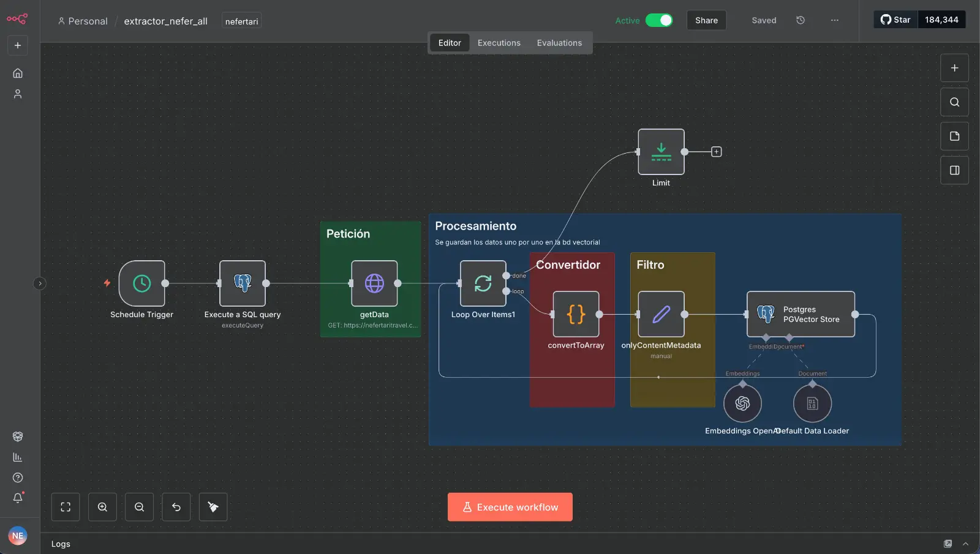Select the Loop Over Items1 node

pos(483,283)
